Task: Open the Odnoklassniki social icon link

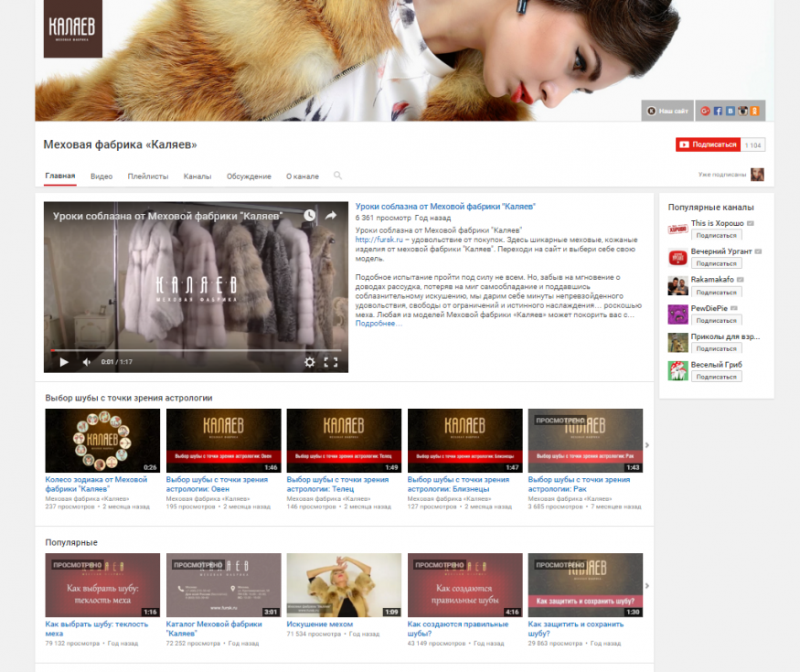Action: [x=754, y=111]
